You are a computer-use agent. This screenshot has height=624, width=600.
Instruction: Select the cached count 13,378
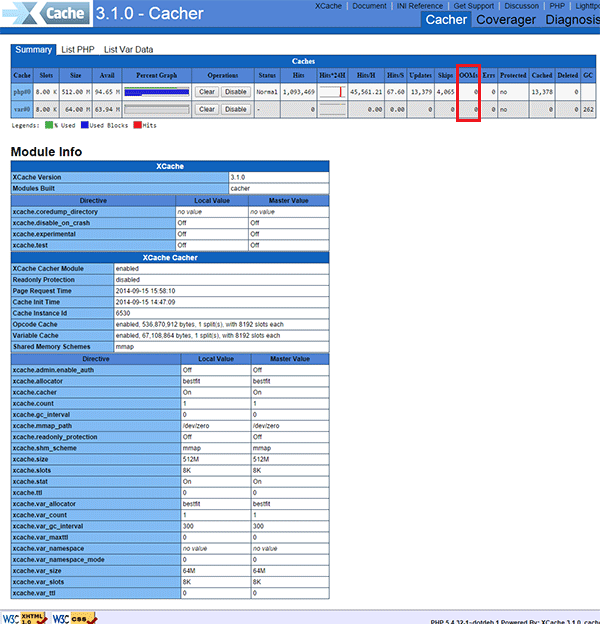542,92
